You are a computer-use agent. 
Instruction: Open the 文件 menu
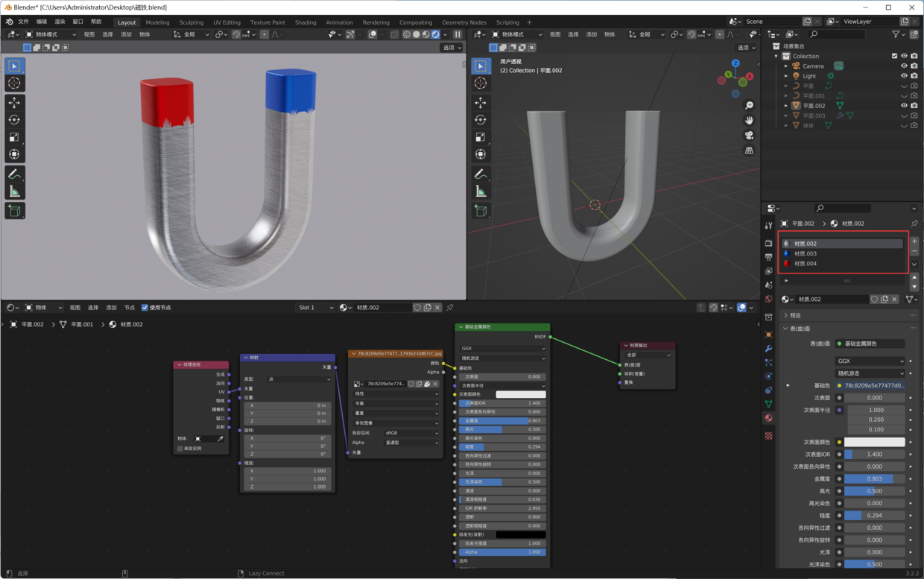click(x=23, y=22)
